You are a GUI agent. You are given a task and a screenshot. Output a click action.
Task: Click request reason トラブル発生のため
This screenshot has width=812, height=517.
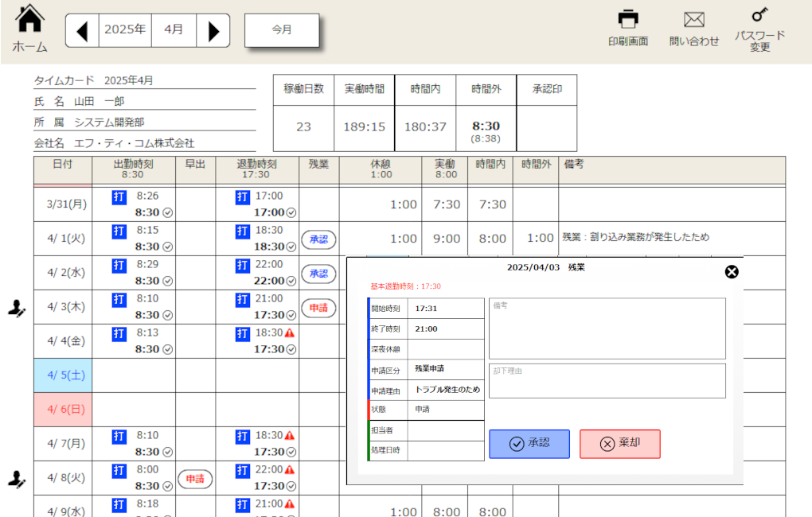coord(447,390)
